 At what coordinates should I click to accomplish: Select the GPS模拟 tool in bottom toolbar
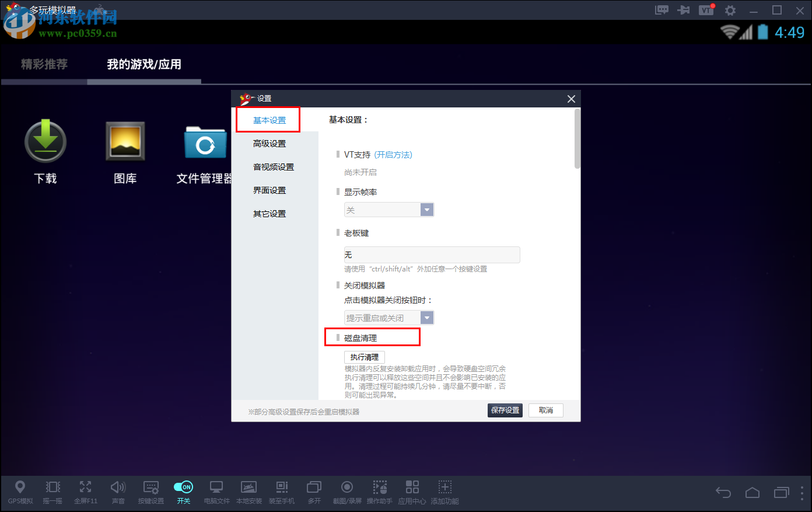coord(20,492)
